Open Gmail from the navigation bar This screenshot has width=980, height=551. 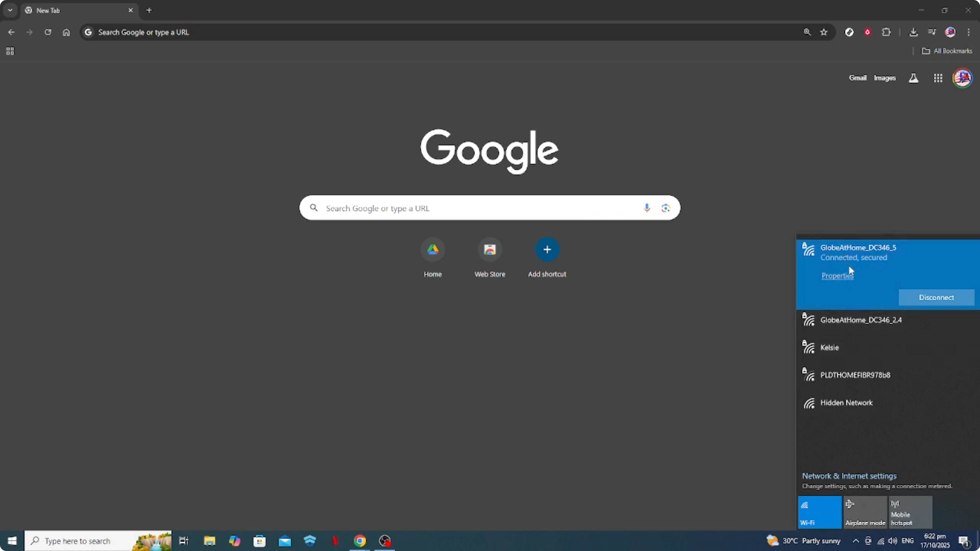[858, 77]
